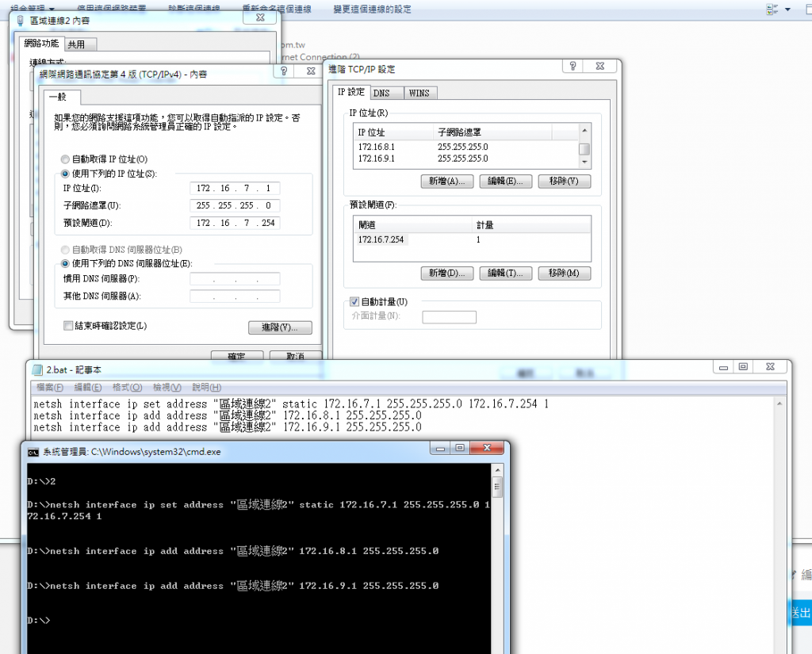The width and height of the screenshot is (812, 654).
Task: Maximize the 2.bat Notepad window
Action: click(743, 366)
